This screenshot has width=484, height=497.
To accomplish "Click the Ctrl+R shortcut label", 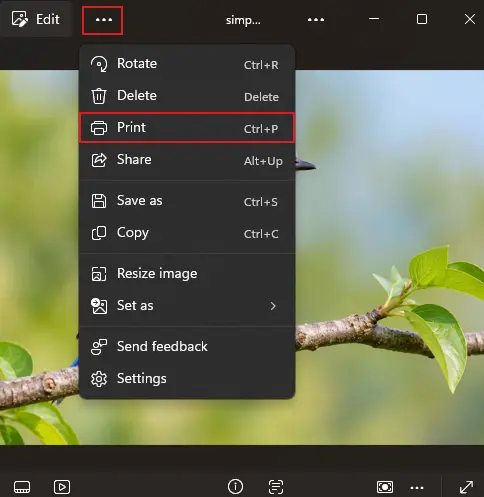I will point(261,65).
